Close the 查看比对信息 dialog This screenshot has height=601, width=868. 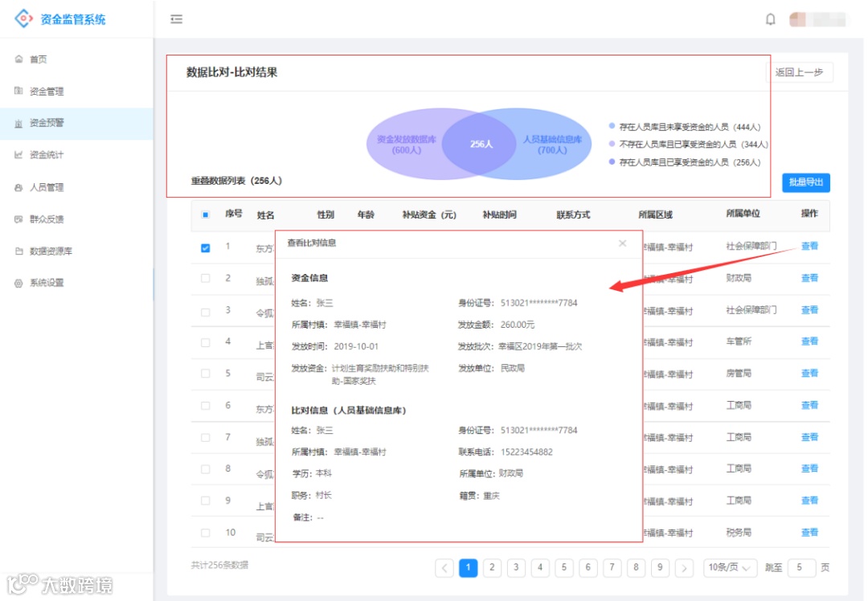pos(622,243)
